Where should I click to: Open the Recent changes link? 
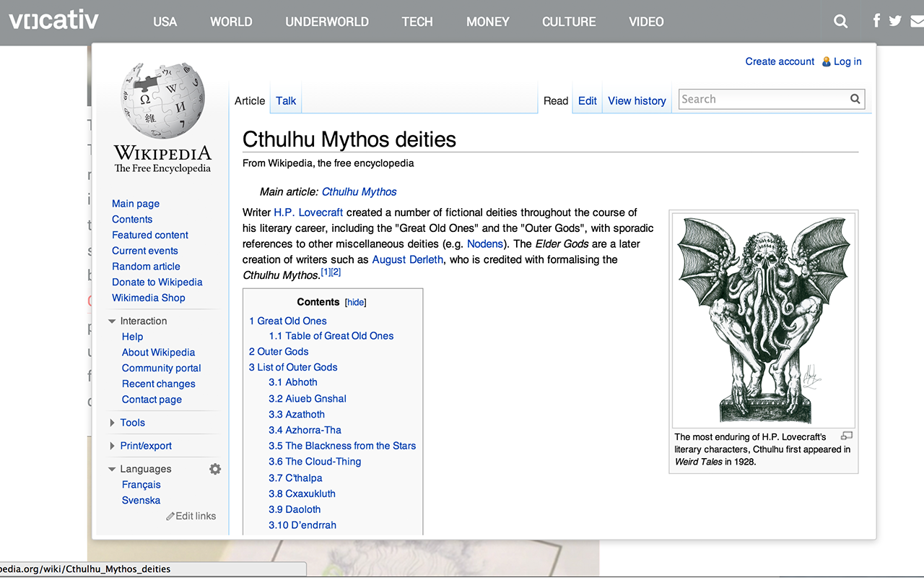pos(159,384)
